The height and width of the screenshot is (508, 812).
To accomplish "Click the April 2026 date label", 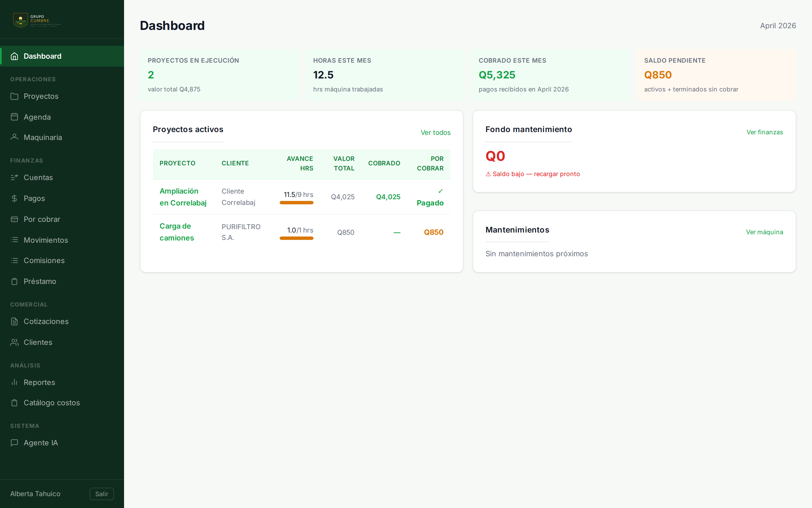I will click(778, 25).
